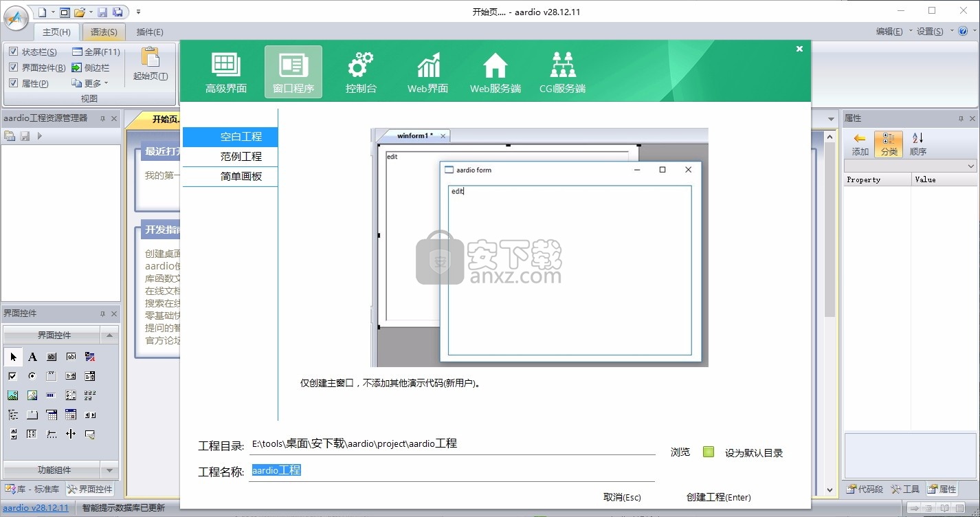Screen dimensions: 980x517
Task: Close the new project dialog
Action: click(x=799, y=49)
